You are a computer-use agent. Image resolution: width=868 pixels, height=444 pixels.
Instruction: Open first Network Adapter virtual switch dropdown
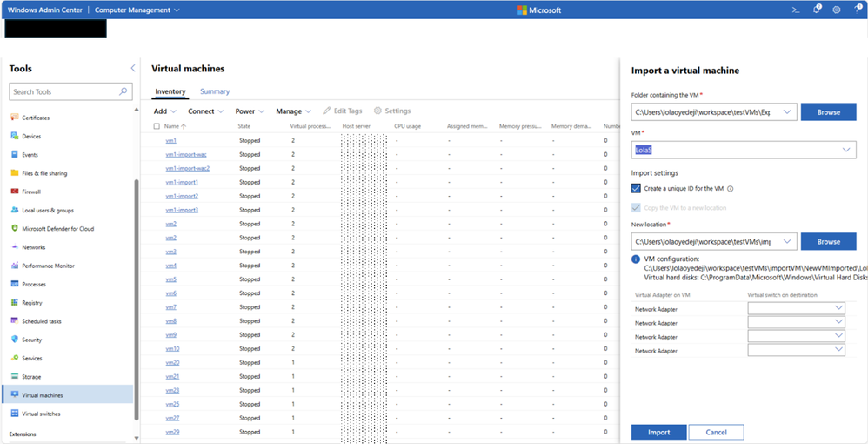pos(796,308)
